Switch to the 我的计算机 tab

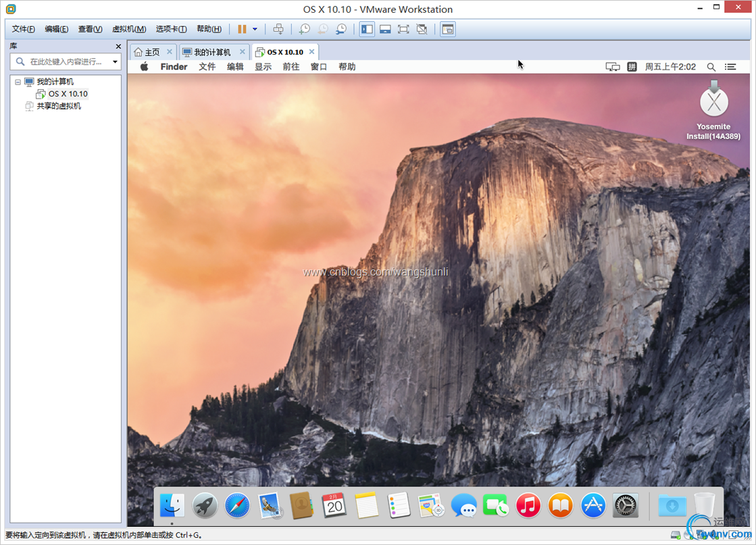[212, 52]
